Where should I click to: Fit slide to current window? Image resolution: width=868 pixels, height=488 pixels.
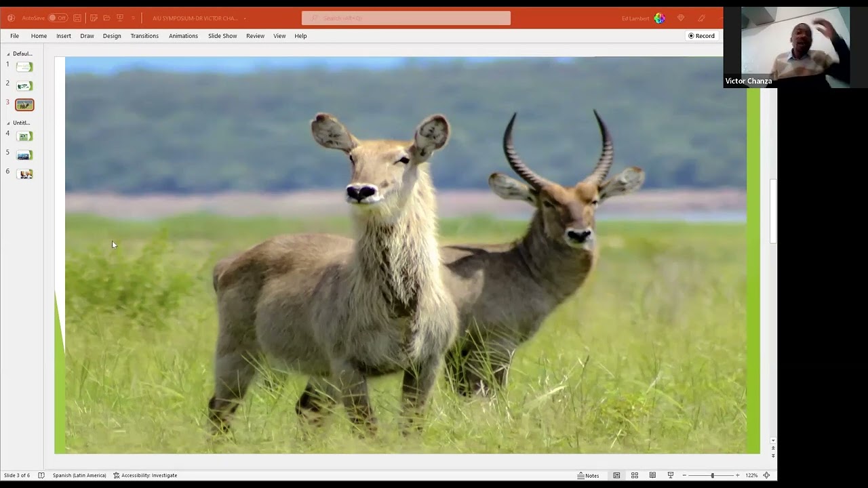click(766, 475)
